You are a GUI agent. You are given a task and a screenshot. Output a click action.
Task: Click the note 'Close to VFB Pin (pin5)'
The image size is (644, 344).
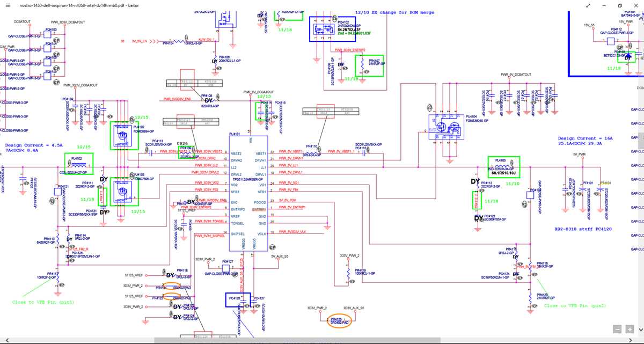pyautogui.click(x=43, y=302)
